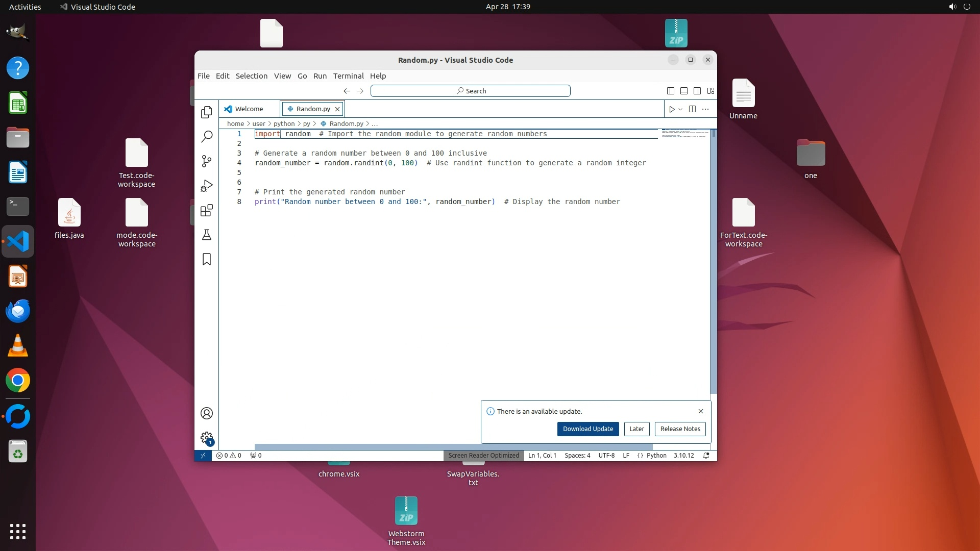Toggle the secondary side bar layout button
This screenshot has width=980, height=551.
[x=697, y=91]
